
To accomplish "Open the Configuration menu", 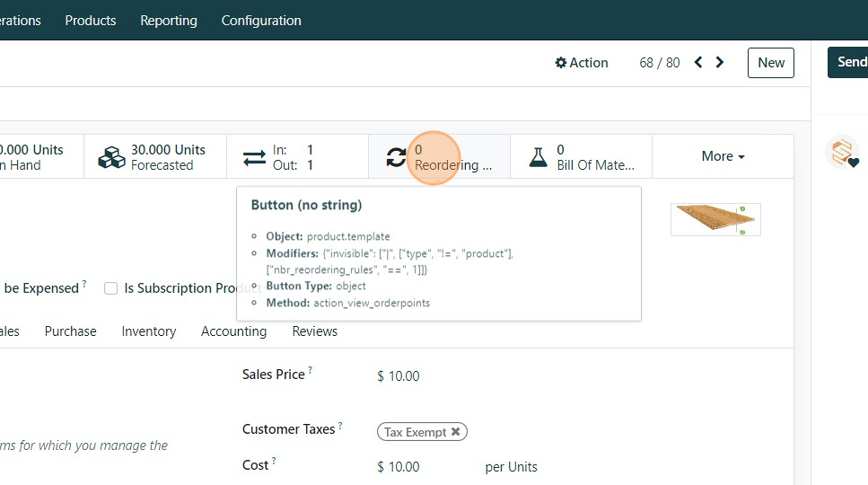I will (x=261, y=20).
